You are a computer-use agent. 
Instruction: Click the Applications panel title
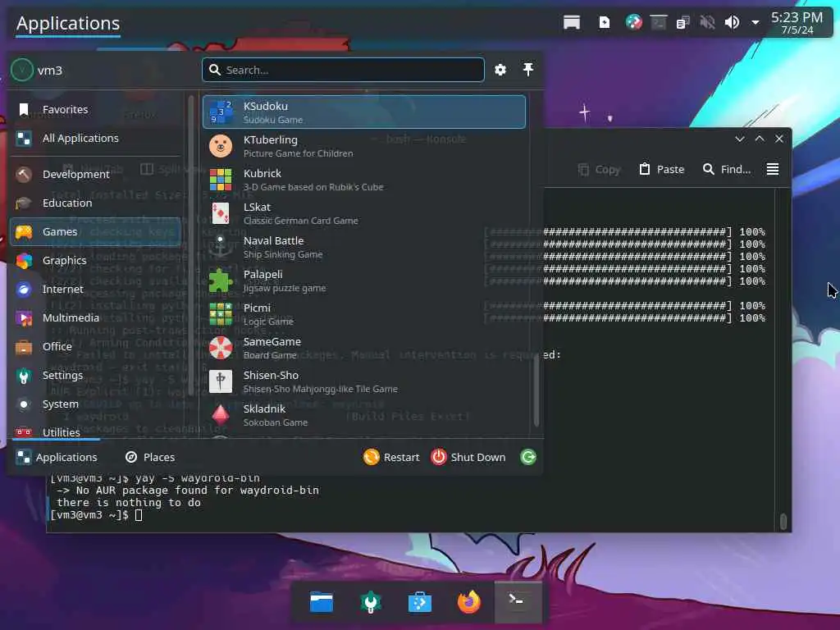point(68,24)
